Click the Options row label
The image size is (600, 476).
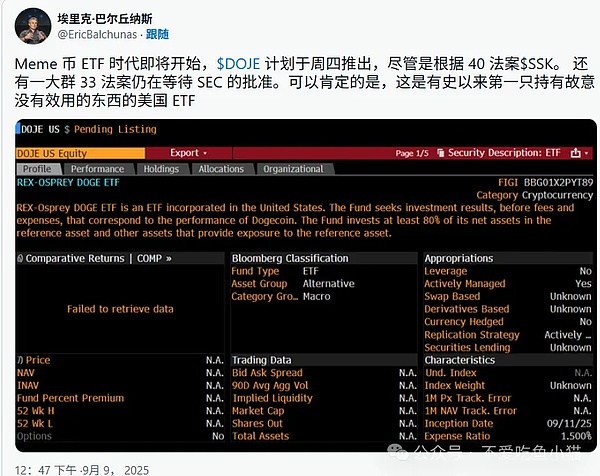(x=34, y=436)
